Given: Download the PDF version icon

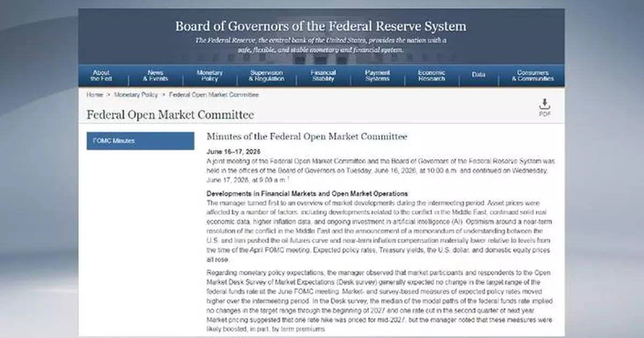Looking at the screenshot, I should pos(545,107).
